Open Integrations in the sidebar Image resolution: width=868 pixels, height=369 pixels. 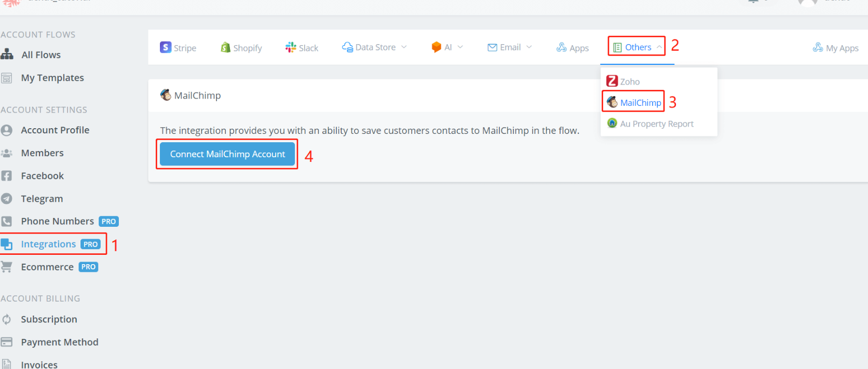tap(48, 244)
